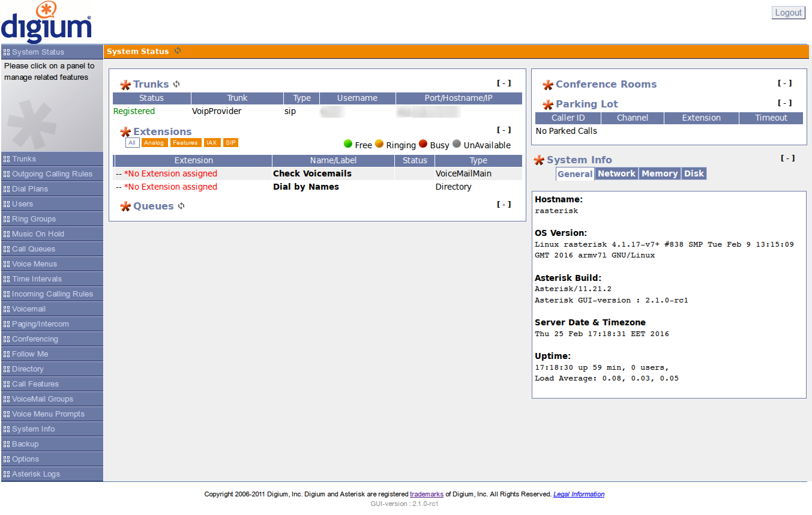Click the asterisk icon beside System Info heading
Image resolution: width=812 pixels, height=515 pixels.
tap(539, 160)
